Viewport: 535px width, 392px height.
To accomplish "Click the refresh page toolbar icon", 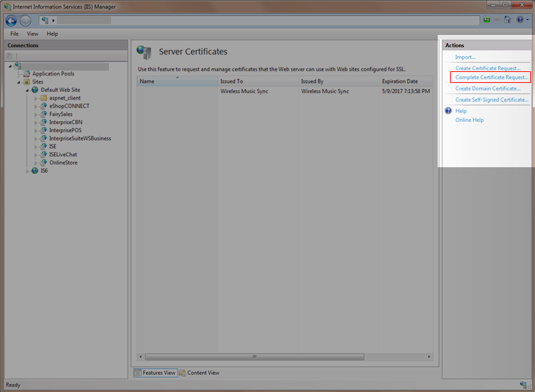I will 486,21.
